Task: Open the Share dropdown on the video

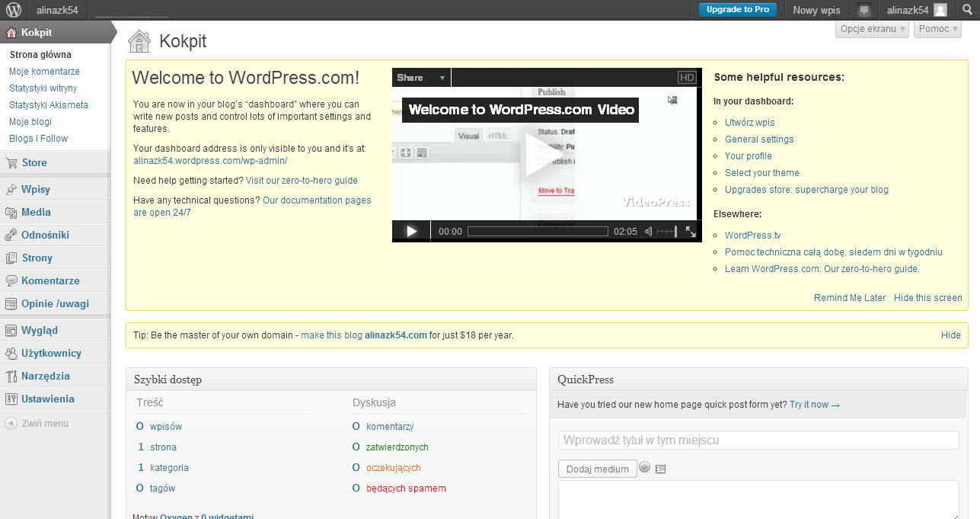Action: coord(422,78)
